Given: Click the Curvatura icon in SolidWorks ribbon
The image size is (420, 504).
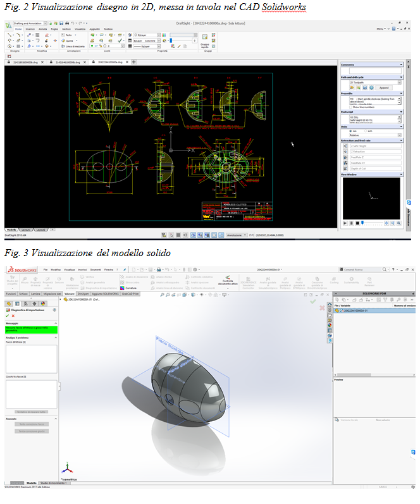Looking at the screenshot, I should (122, 288).
